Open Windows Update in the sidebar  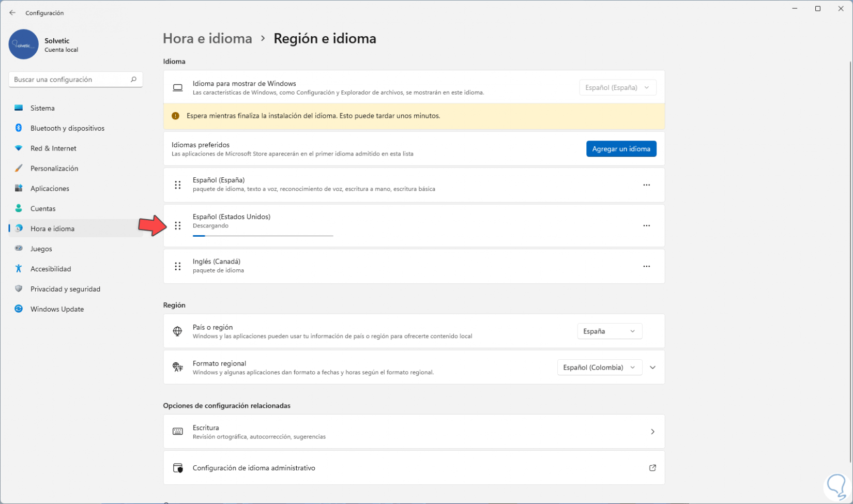(57, 309)
